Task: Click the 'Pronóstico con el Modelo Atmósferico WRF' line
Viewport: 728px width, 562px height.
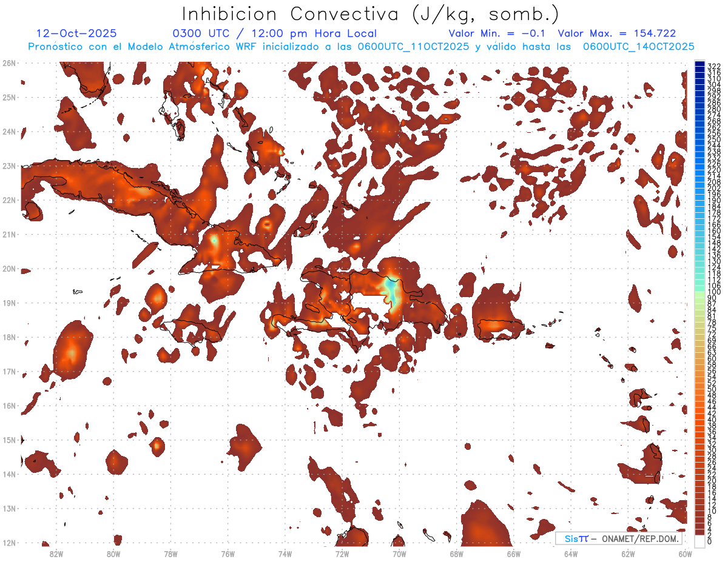Action: [361, 47]
